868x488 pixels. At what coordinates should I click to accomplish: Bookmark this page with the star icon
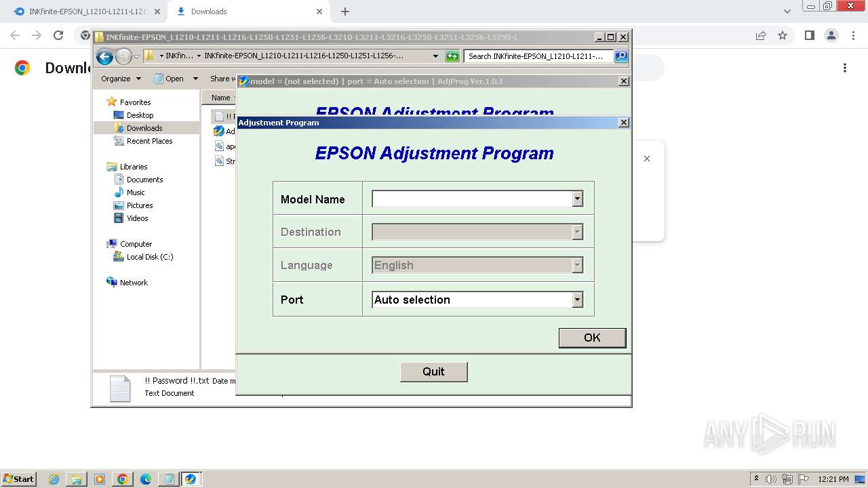coord(783,35)
